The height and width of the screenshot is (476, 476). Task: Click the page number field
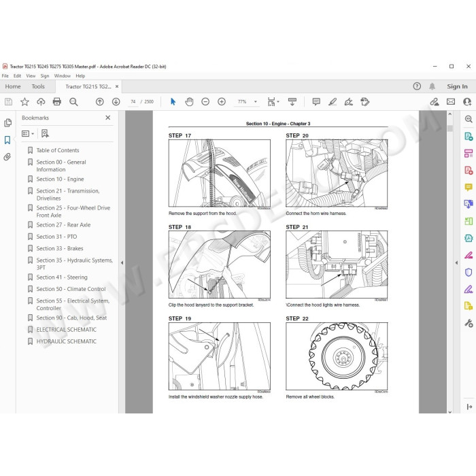[x=133, y=102]
